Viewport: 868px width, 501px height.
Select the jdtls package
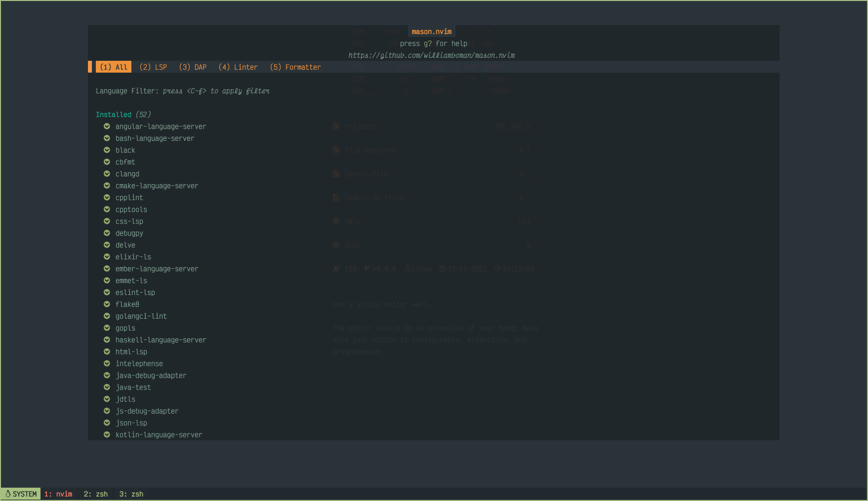point(125,399)
